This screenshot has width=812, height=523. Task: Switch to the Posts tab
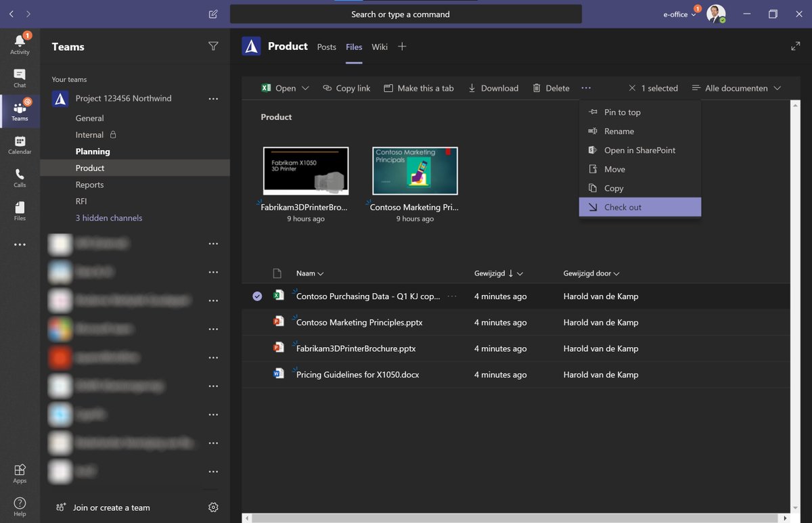[327, 47]
